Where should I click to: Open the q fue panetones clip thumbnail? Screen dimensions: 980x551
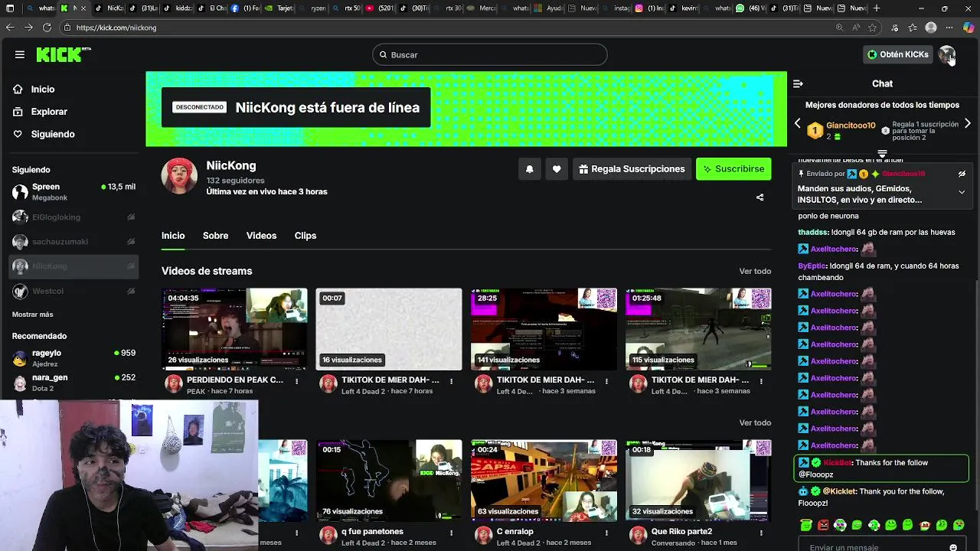(389, 481)
